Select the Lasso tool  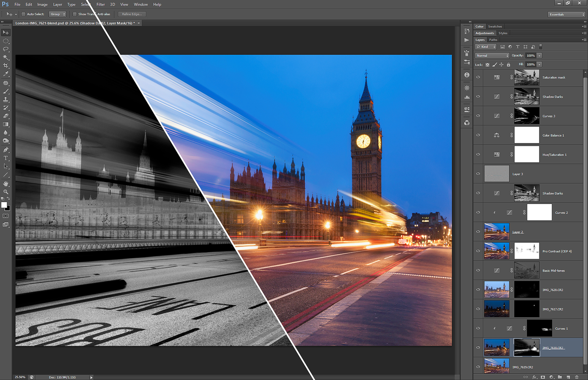click(6, 49)
